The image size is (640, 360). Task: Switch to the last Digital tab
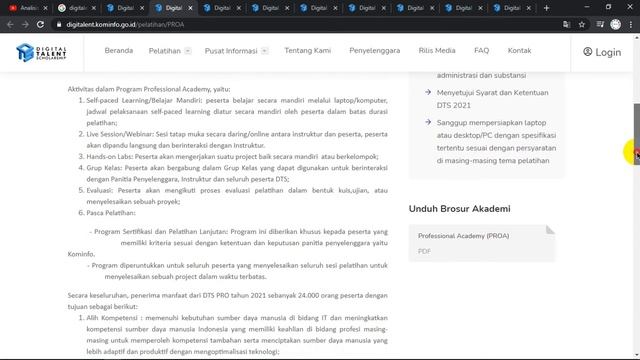(511, 8)
